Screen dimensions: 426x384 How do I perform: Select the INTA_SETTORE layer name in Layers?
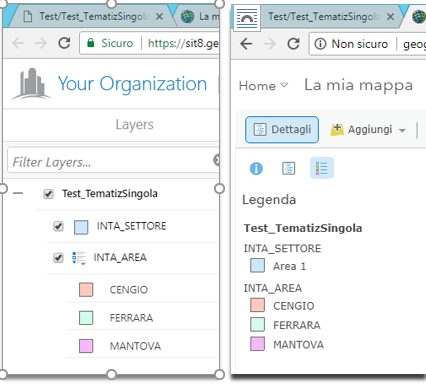pyautogui.click(x=131, y=226)
